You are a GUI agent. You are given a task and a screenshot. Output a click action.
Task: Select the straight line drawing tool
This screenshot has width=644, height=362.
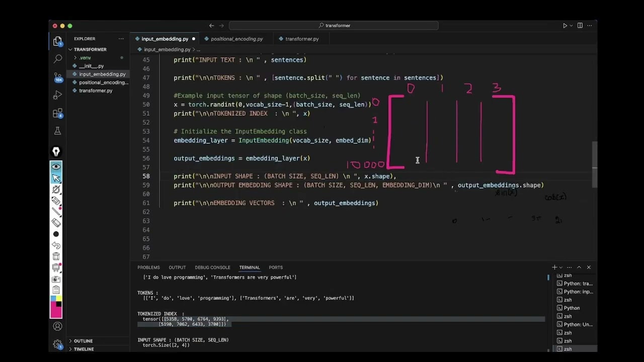pos(56,212)
